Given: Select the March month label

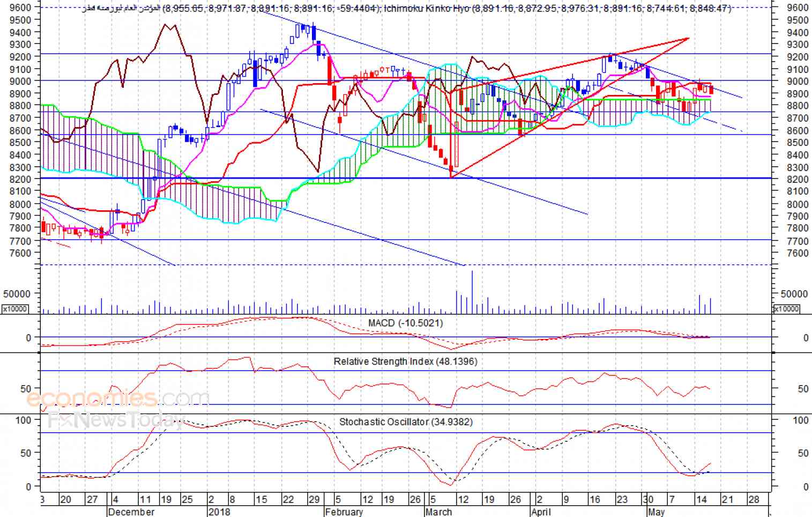Looking at the screenshot, I should pos(438,512).
